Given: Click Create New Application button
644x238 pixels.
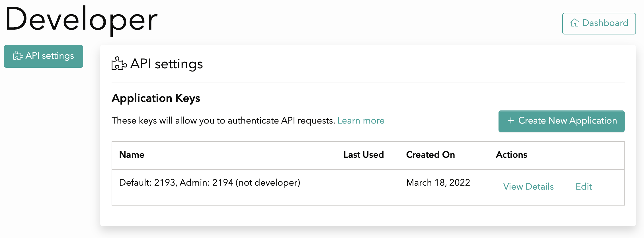Looking at the screenshot, I should 561,121.
